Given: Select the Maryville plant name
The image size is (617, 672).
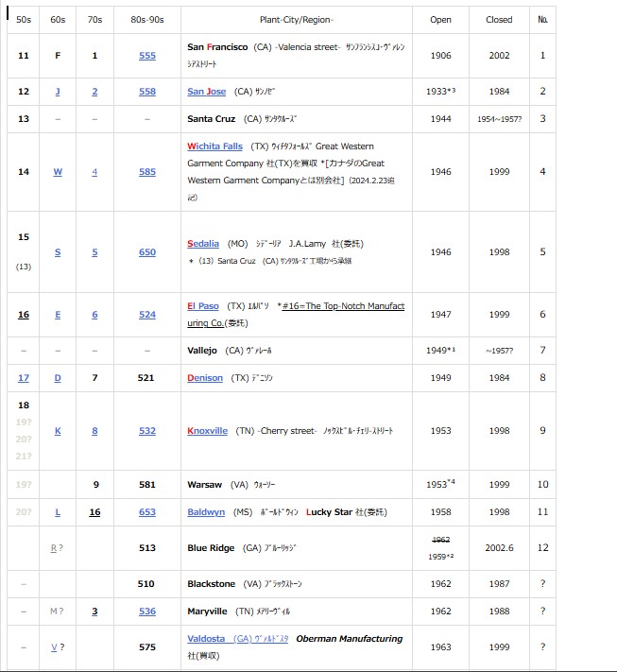Looking at the screenshot, I should tap(207, 612).
